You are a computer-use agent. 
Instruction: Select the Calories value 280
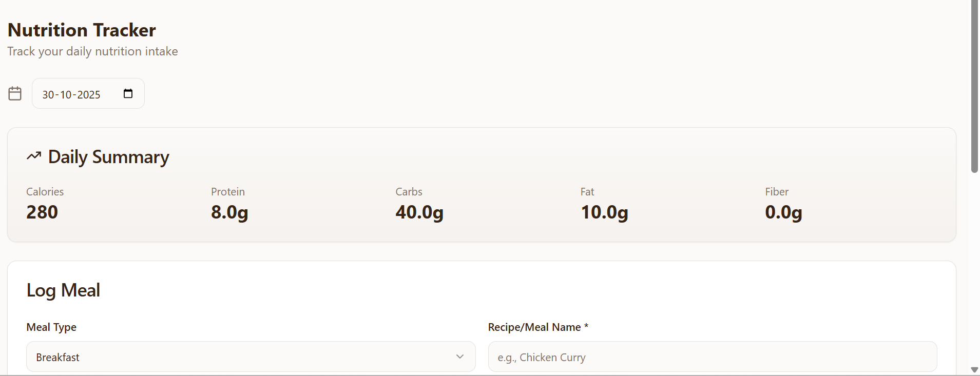42,212
